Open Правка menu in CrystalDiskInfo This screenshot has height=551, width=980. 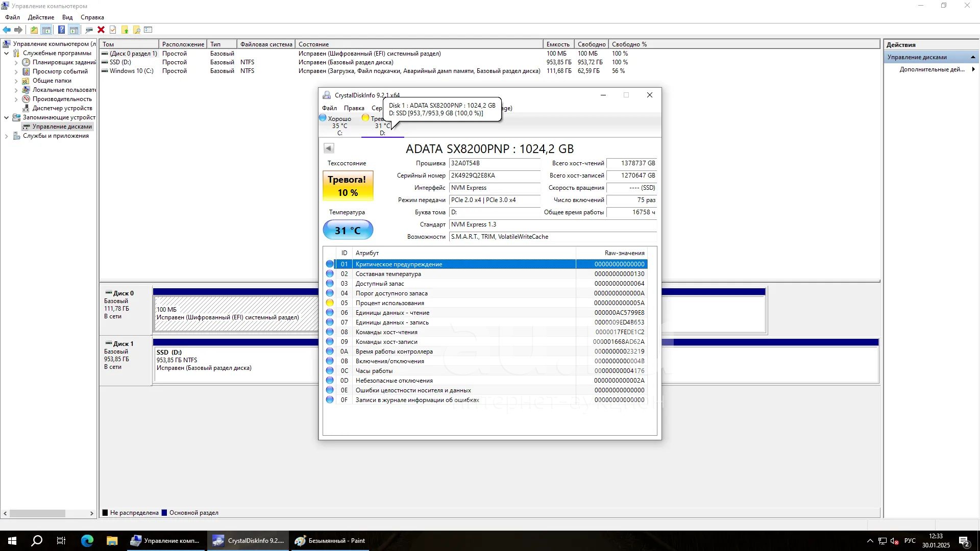[354, 108]
